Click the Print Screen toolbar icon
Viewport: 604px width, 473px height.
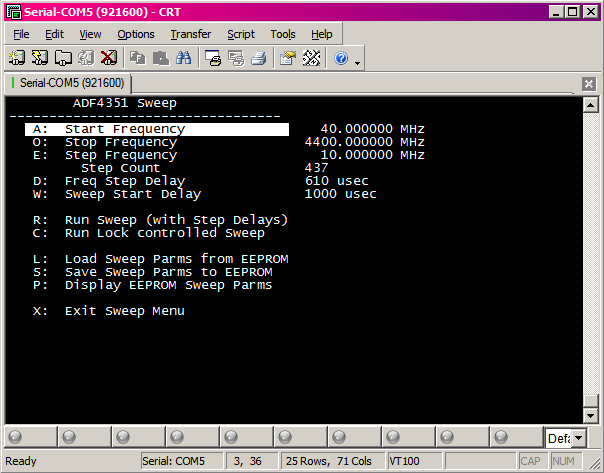213,58
